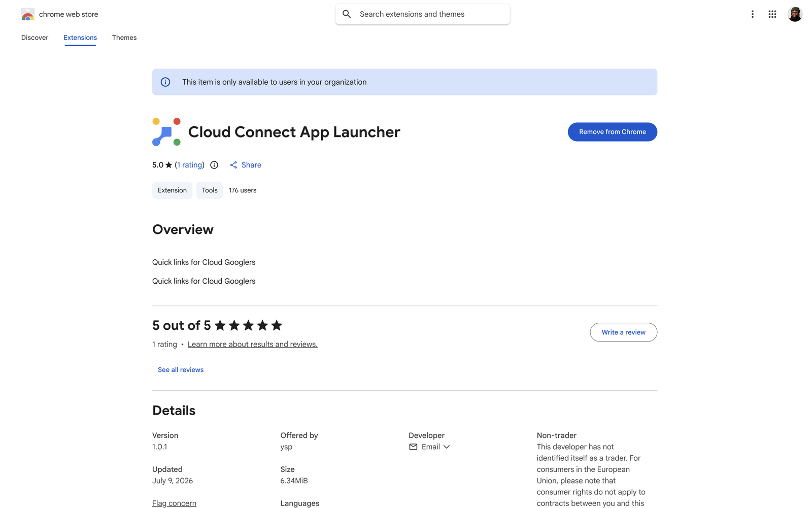Go to the Discover tab
Viewport: 812px width, 508px height.
[35, 38]
